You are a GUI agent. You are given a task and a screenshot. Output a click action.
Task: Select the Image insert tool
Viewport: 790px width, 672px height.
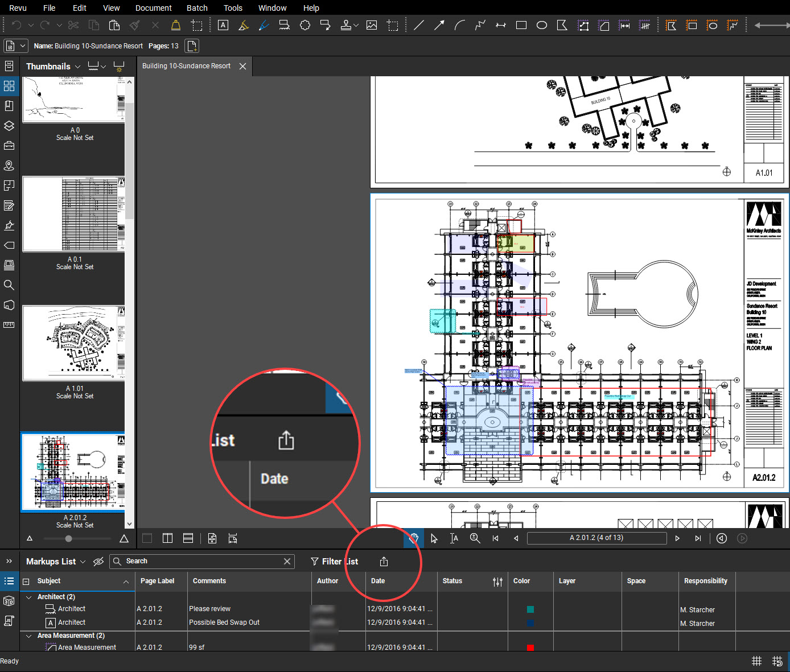pos(372,25)
